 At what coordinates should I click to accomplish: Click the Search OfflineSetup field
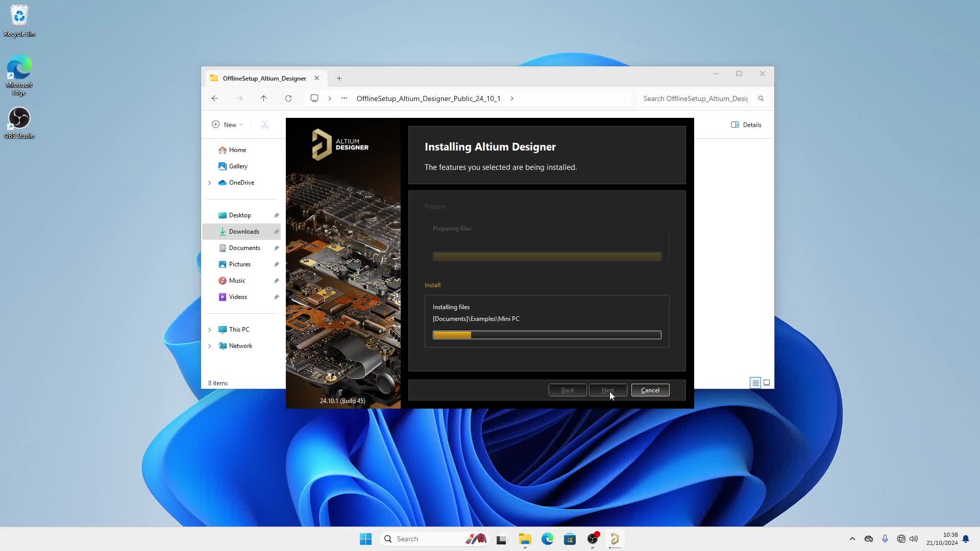(695, 98)
